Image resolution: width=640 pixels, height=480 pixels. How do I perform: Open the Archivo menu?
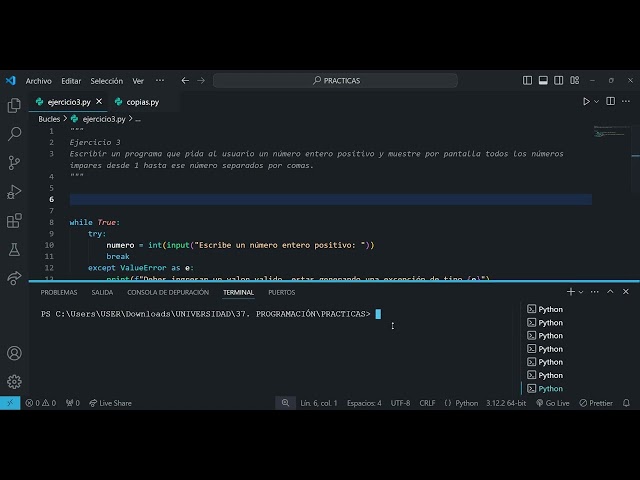[x=38, y=81]
